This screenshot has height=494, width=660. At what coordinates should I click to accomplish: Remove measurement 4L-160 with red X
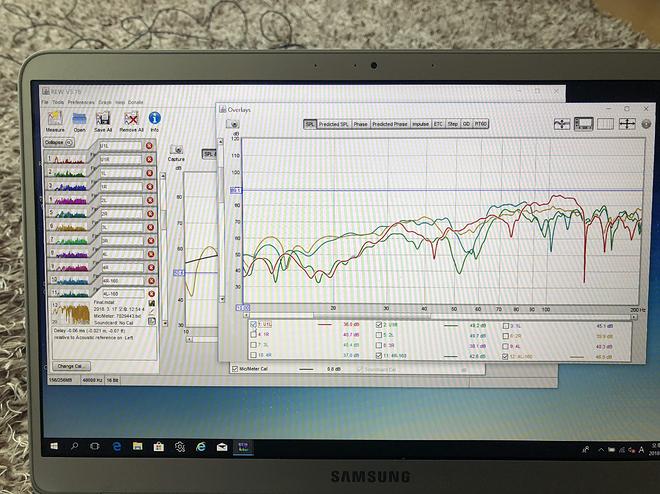pos(151,294)
